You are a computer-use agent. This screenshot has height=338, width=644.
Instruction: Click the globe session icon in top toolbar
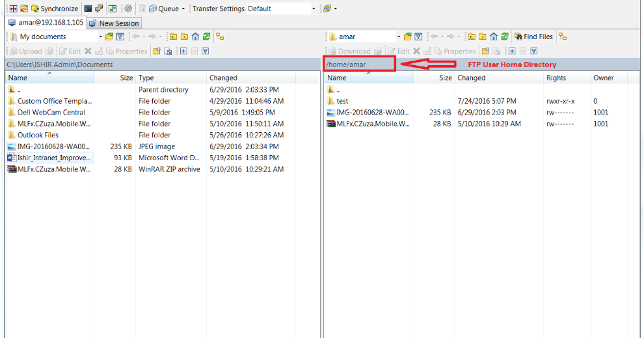click(x=327, y=8)
